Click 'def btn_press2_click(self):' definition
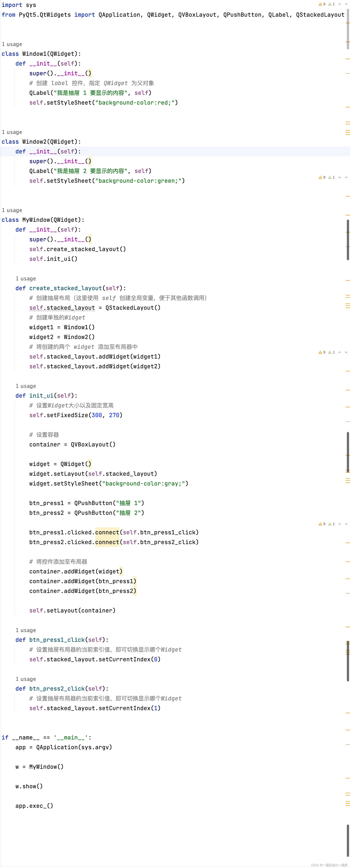Image resolution: width=350 pixels, height=868 pixels. tap(62, 689)
